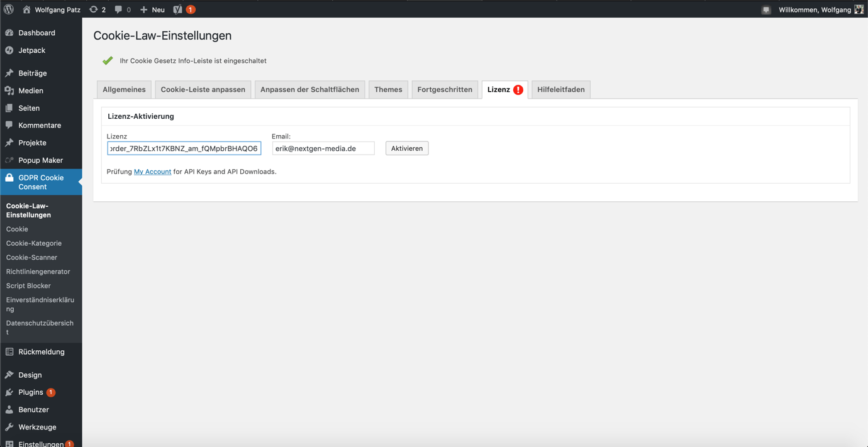Click the Dashboard gauge icon
This screenshot has height=447, width=868.
(9, 33)
